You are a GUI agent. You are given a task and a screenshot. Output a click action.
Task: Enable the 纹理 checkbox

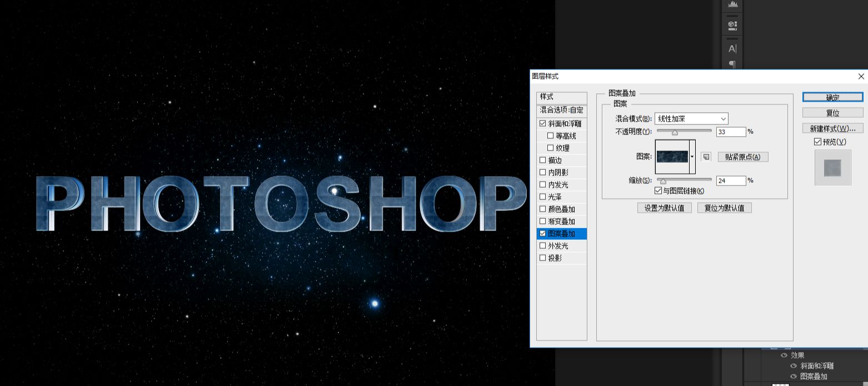[551, 148]
